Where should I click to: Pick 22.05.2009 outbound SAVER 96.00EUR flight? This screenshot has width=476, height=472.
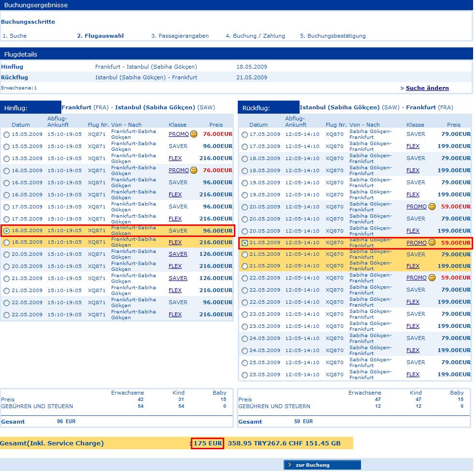click(6, 303)
